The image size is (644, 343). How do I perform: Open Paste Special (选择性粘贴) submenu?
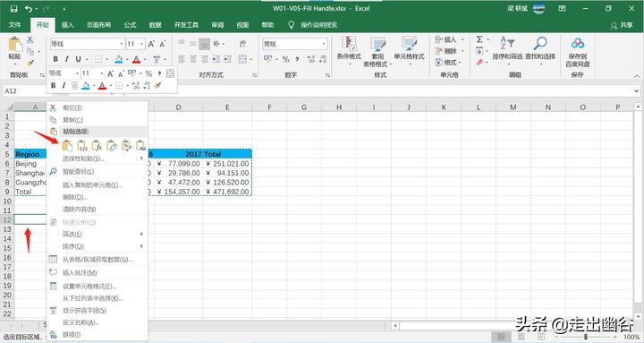97,159
